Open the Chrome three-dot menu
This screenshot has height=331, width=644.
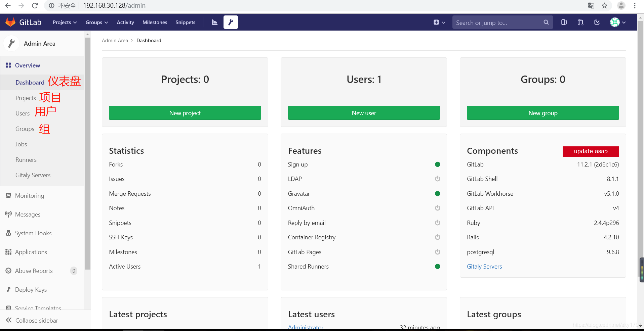(x=635, y=5)
